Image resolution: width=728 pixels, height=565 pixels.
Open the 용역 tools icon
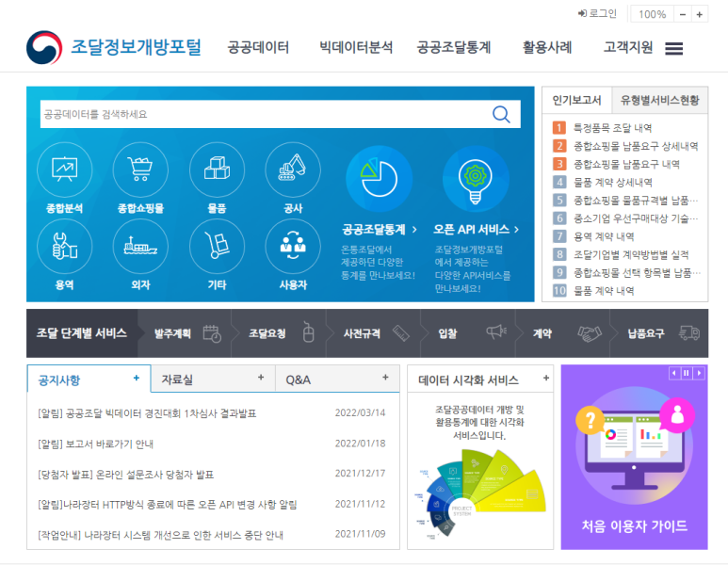point(65,247)
